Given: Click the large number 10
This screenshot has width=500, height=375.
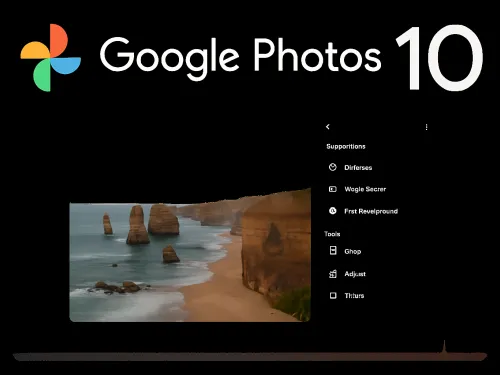Looking at the screenshot, I should [x=439, y=58].
